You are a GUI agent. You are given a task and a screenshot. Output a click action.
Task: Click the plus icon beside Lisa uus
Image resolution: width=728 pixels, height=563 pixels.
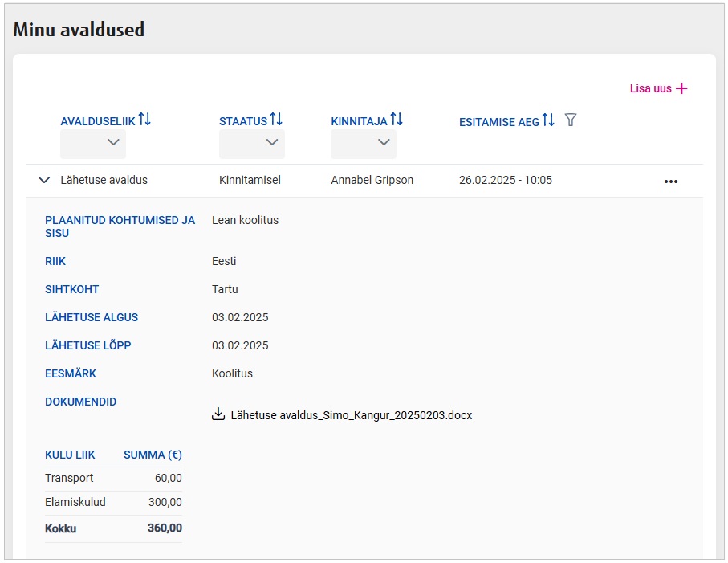[x=681, y=88]
